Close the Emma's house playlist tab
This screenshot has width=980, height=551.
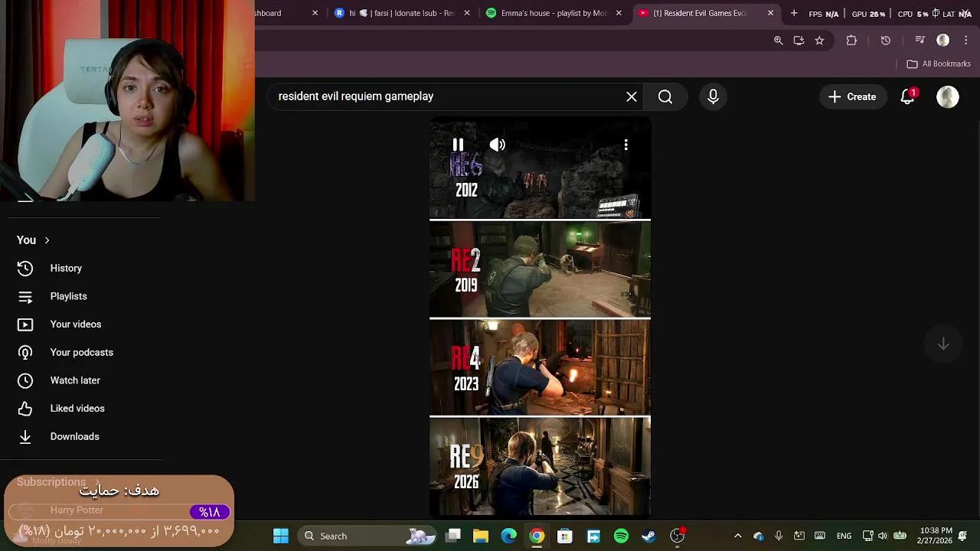pos(619,13)
